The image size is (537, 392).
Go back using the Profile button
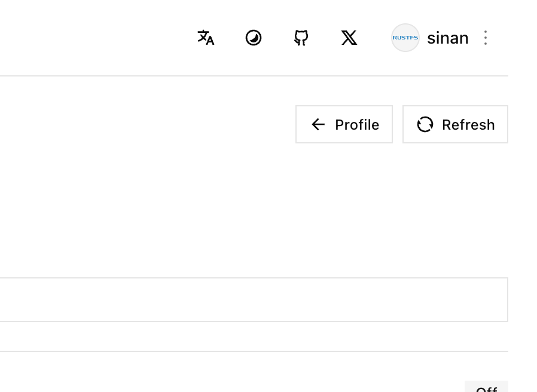[344, 124]
